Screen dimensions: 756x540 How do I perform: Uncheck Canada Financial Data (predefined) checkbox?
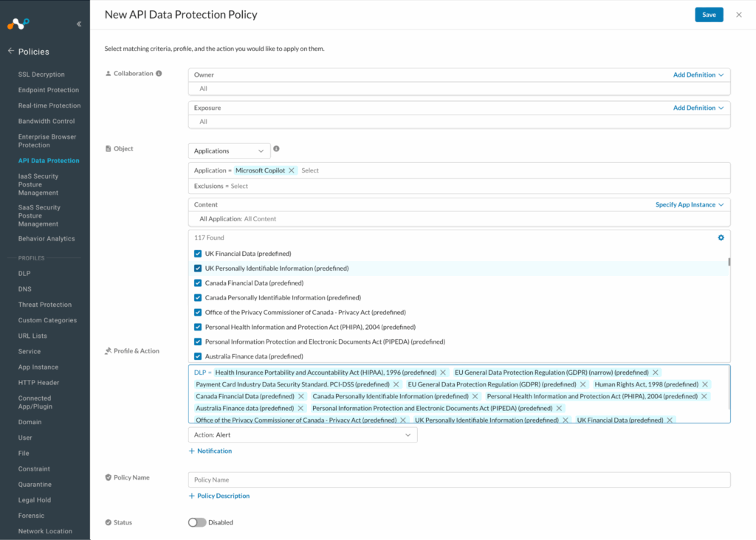[x=198, y=283]
